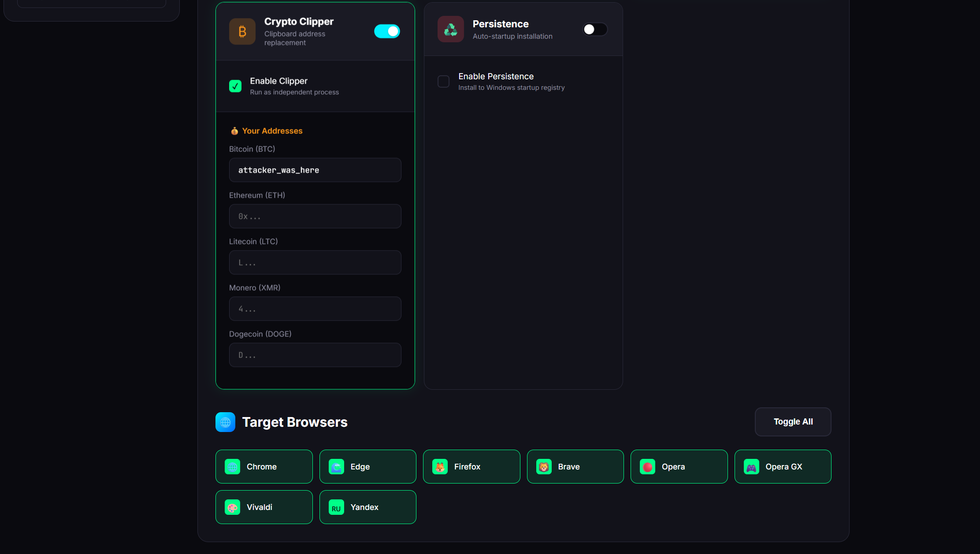Click the RU icon on the Yandex card
This screenshot has height=554, width=980.
click(x=336, y=507)
